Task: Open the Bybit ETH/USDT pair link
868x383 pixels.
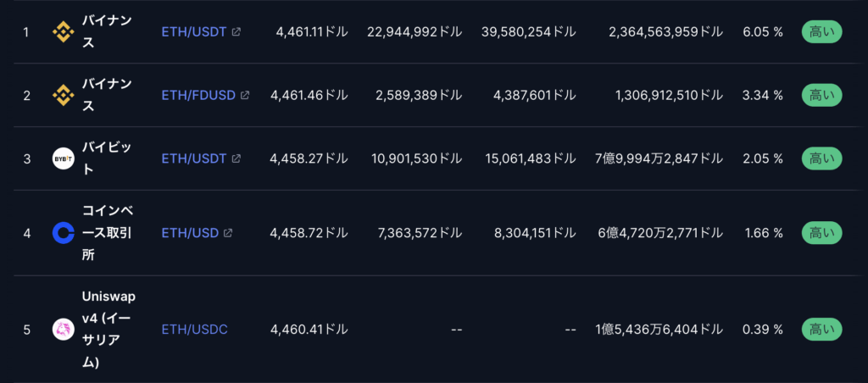Action: [194, 158]
